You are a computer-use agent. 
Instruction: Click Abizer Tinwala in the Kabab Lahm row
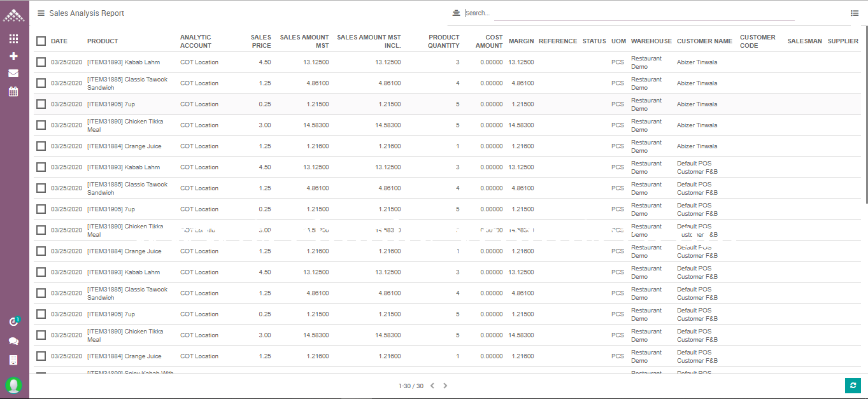pyautogui.click(x=697, y=62)
